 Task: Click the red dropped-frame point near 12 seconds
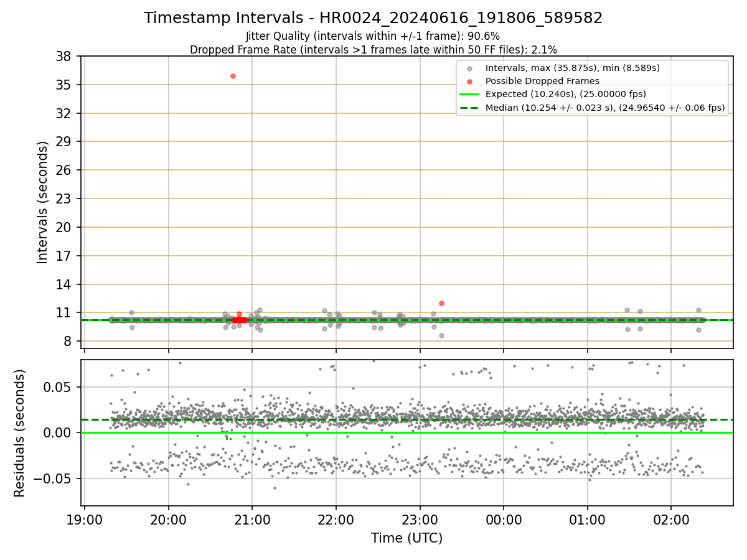441,303
